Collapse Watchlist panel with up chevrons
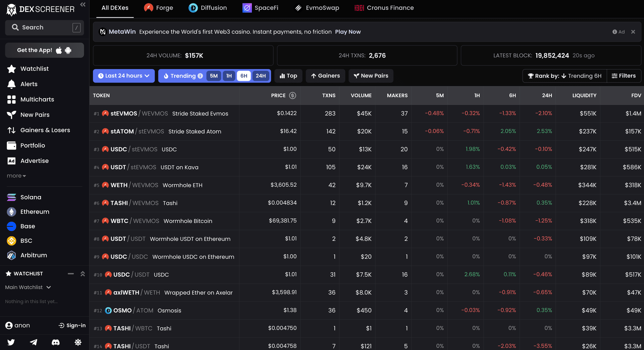This screenshot has height=350, width=644. [x=83, y=274]
